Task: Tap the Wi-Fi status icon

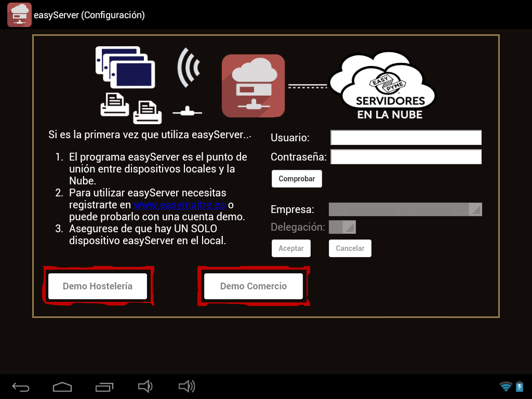Action: click(x=506, y=387)
